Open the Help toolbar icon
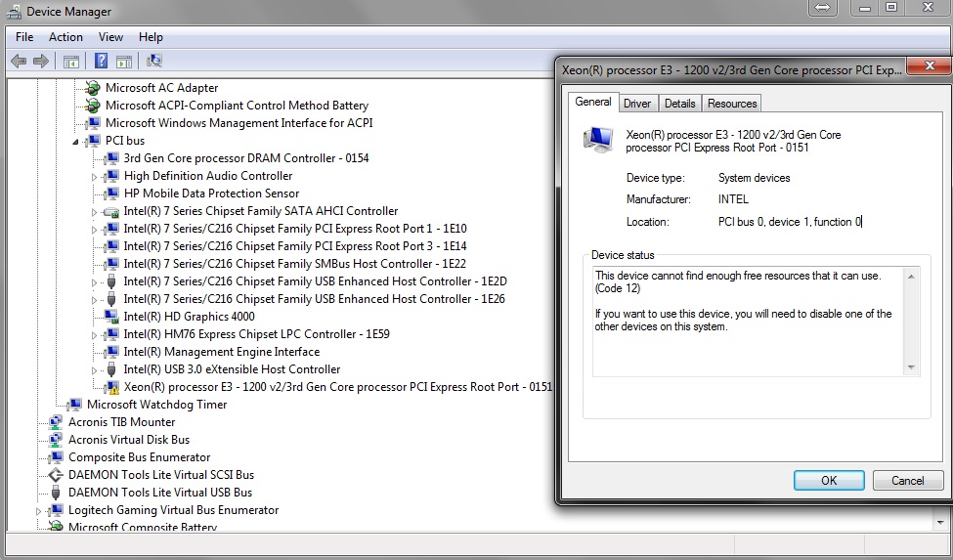The width and height of the screenshot is (953, 560). pos(102,61)
